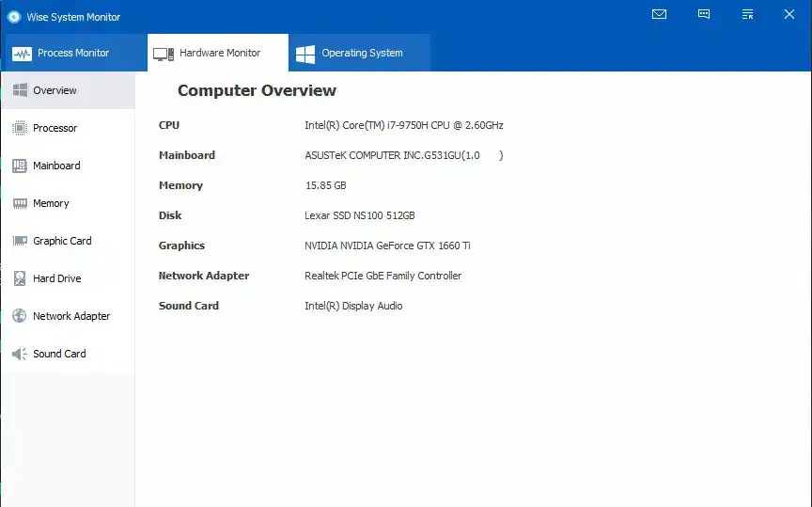Select Overview in the sidebar
The width and height of the screenshot is (812, 507).
68,90
